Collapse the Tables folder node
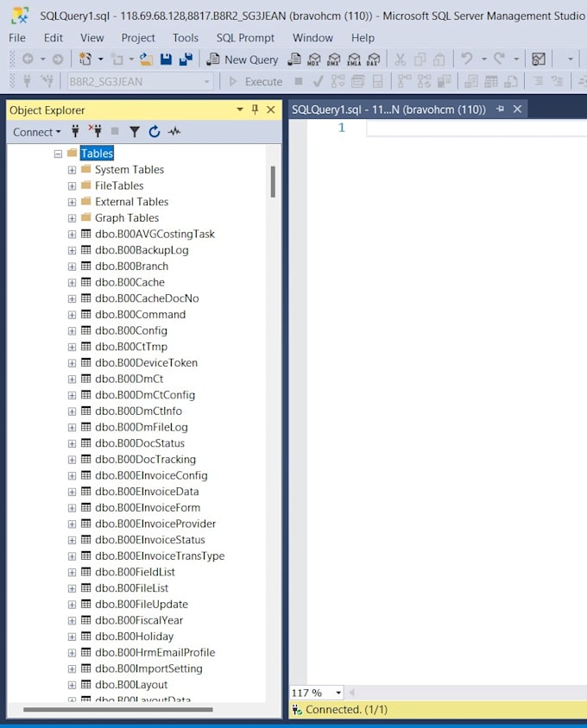This screenshot has height=728, width=587. click(x=58, y=154)
